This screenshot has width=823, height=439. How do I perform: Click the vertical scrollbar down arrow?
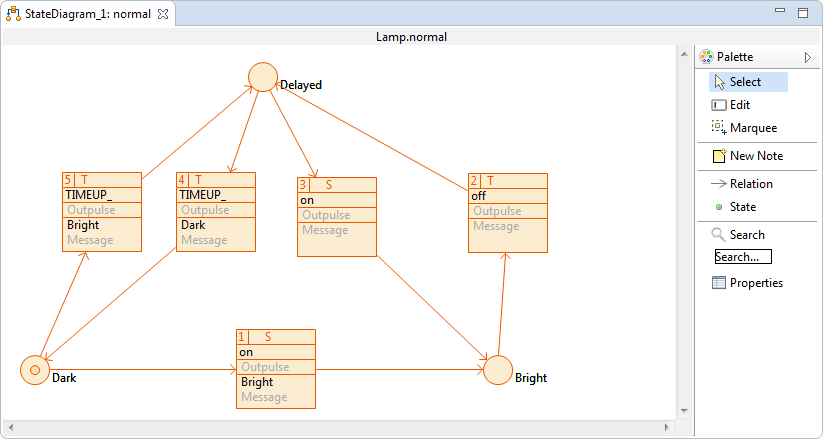pyautogui.click(x=685, y=410)
